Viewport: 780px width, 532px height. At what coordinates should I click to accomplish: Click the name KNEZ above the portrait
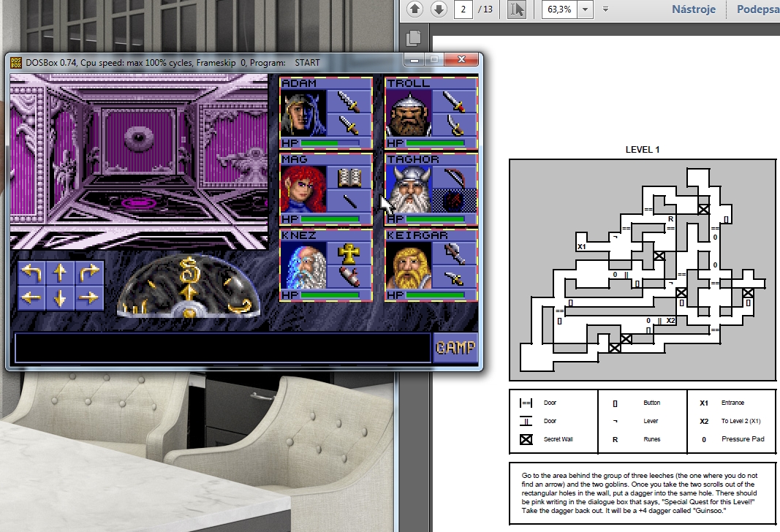tap(299, 235)
